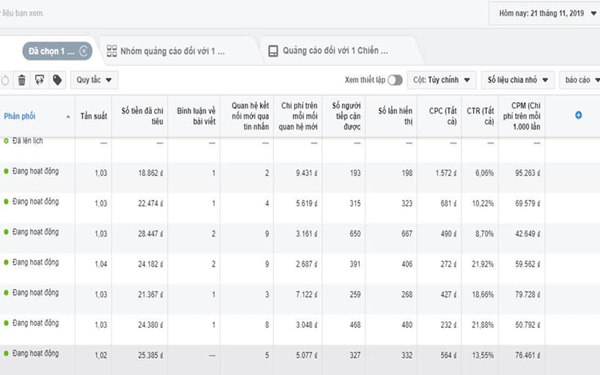Click cost per connection '7.122 đ'

click(307, 294)
